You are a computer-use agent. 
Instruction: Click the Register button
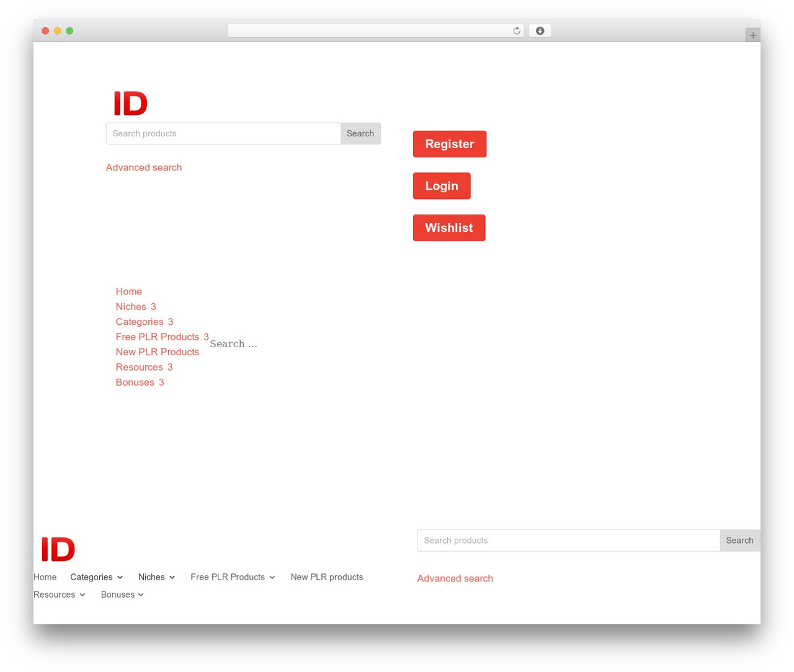click(x=450, y=144)
